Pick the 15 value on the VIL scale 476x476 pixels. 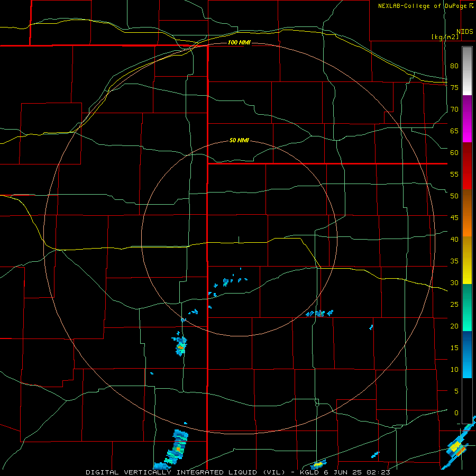pos(454,348)
